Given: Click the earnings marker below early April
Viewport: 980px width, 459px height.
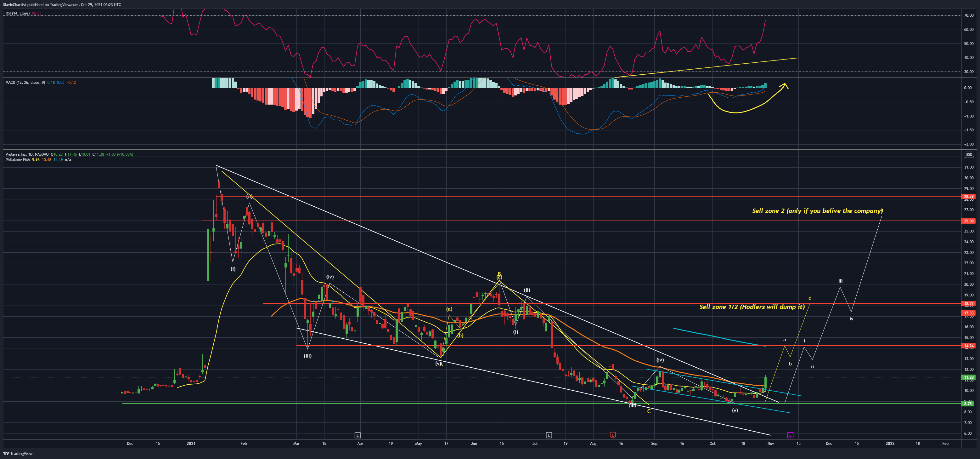Looking at the screenshot, I should (x=357, y=435).
